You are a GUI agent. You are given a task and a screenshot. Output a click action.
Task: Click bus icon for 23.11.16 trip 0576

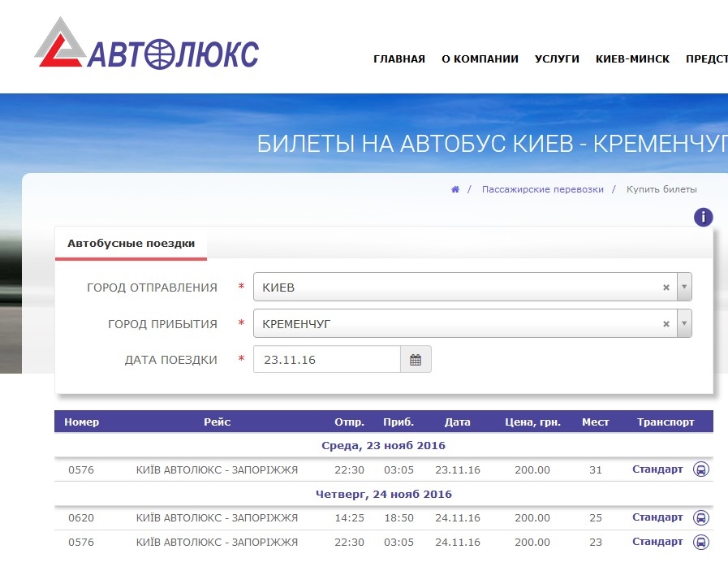point(701,469)
